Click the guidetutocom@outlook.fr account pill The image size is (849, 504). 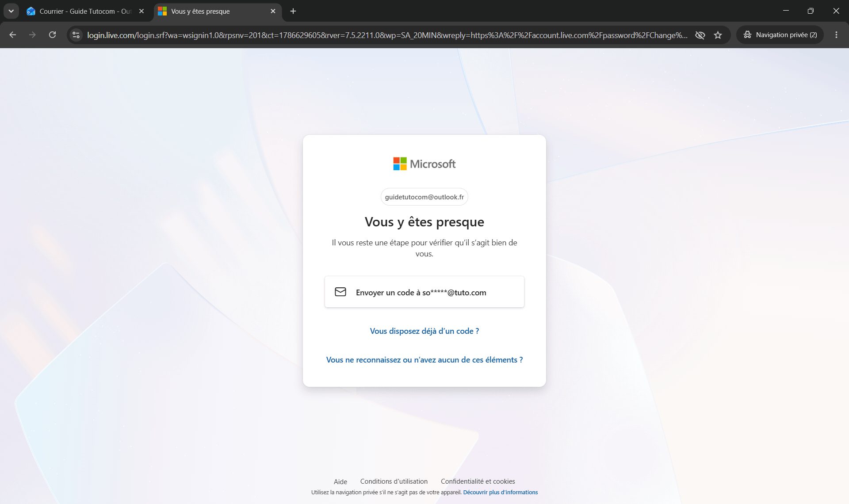point(424,197)
